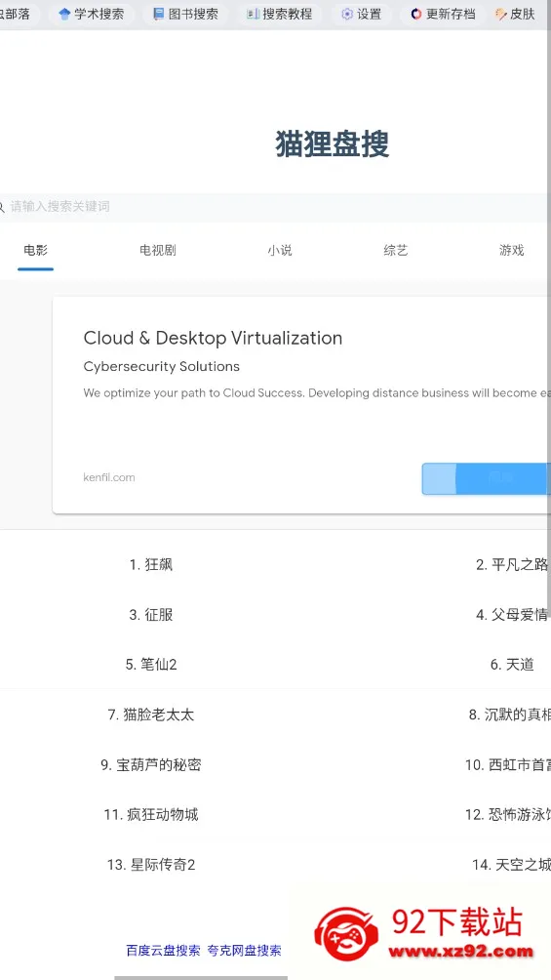The image size is (551, 980).
Task: Select hot item 9. 宝葫芦的秘密
Action: click(151, 765)
